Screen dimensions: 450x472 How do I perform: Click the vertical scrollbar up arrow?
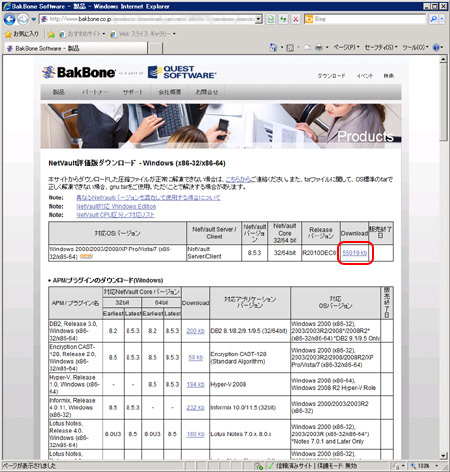point(443,60)
